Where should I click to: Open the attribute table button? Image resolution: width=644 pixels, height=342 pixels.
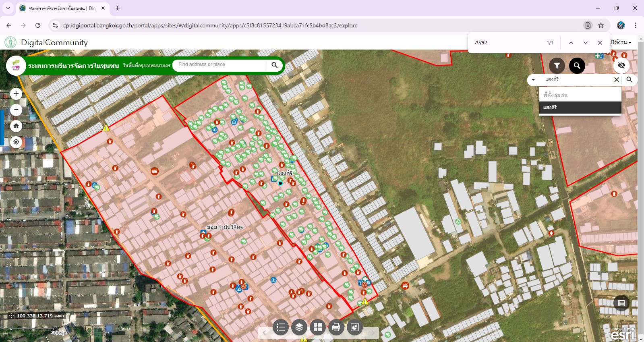pos(621,303)
